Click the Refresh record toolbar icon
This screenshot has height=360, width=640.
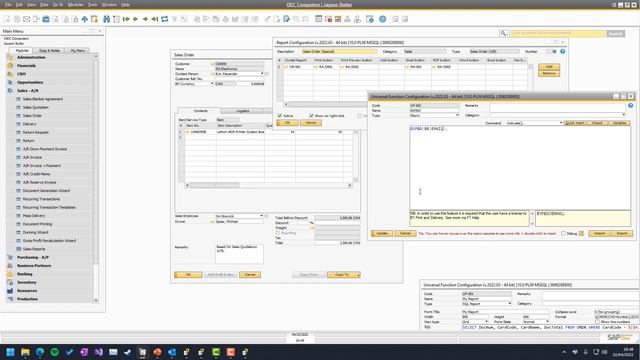tap(164, 19)
